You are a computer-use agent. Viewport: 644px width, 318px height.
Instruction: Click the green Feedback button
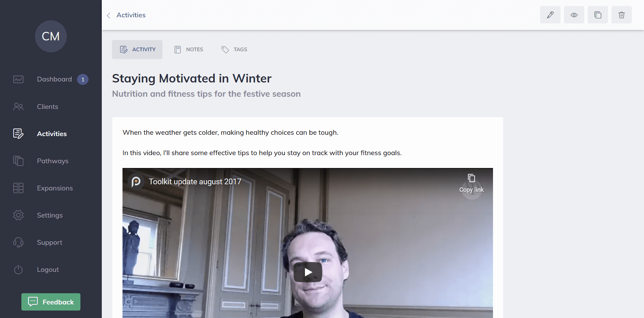tap(51, 302)
